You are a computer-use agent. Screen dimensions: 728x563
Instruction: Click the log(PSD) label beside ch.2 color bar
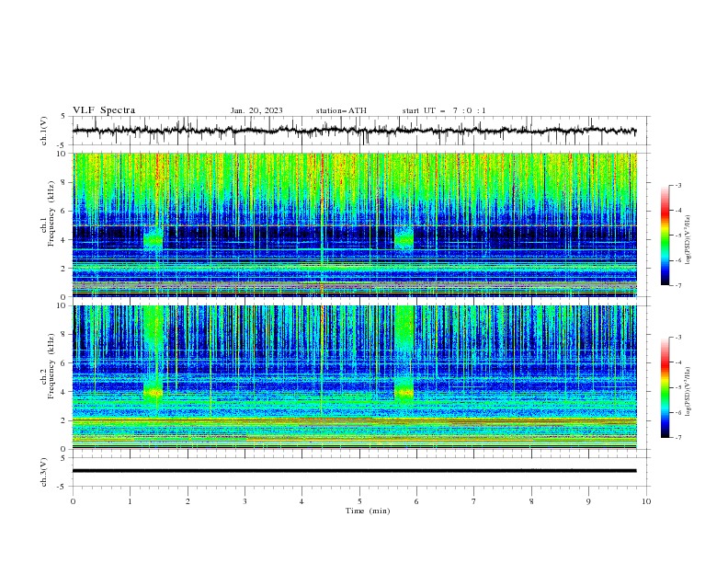[688, 392]
